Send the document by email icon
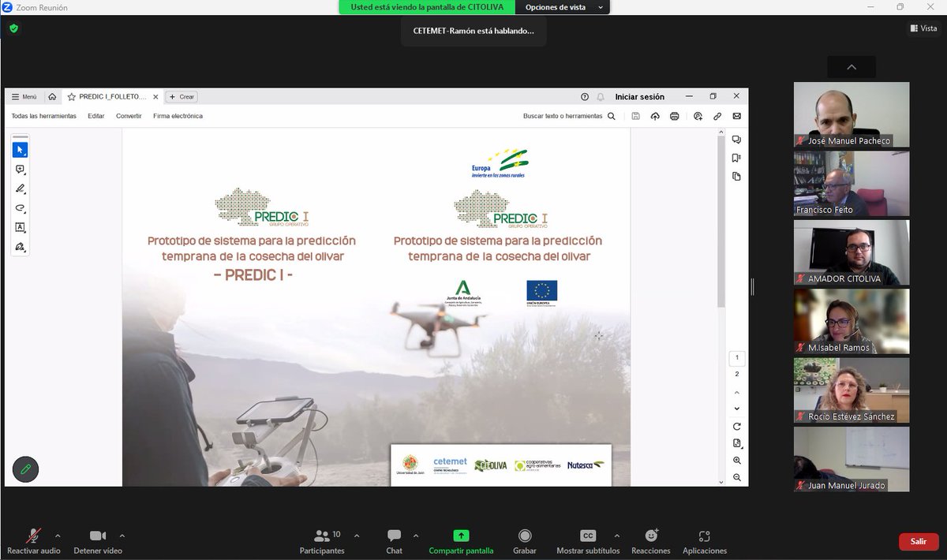947x560 pixels. click(737, 116)
